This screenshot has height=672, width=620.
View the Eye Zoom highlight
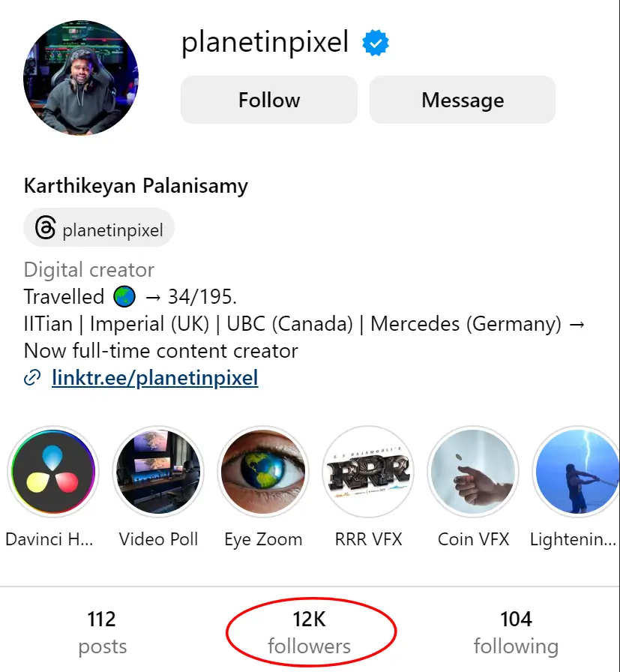click(262, 472)
